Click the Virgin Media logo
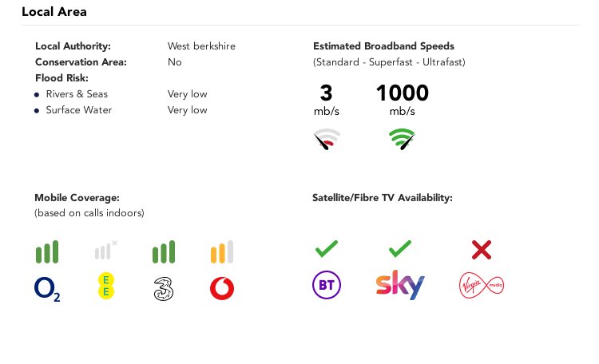 click(482, 285)
